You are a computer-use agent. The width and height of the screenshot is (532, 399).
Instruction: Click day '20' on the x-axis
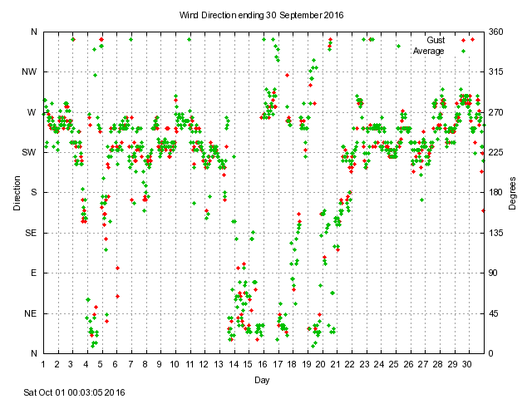(x=321, y=364)
